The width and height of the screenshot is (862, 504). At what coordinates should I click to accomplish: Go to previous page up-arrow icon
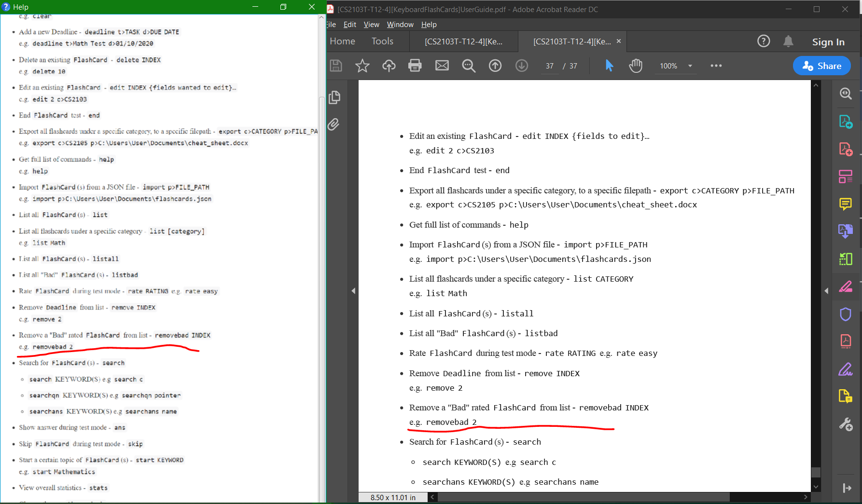[495, 66]
